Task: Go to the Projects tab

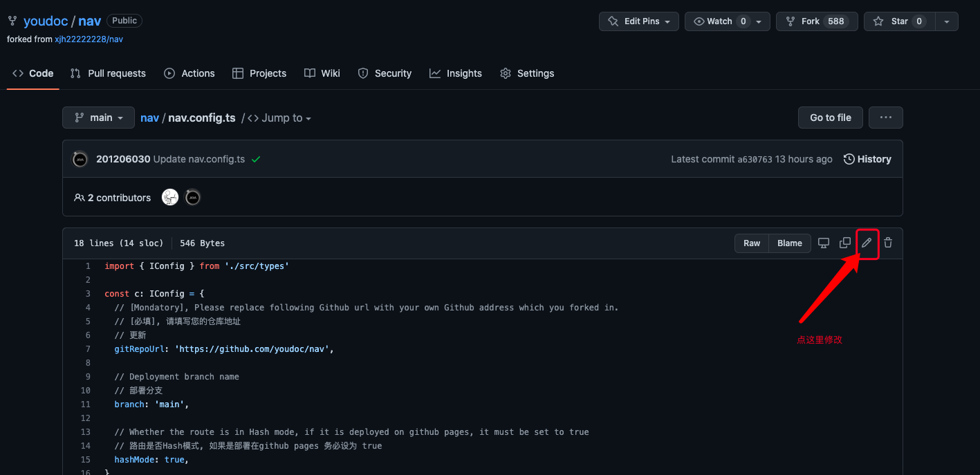Action: [x=259, y=73]
